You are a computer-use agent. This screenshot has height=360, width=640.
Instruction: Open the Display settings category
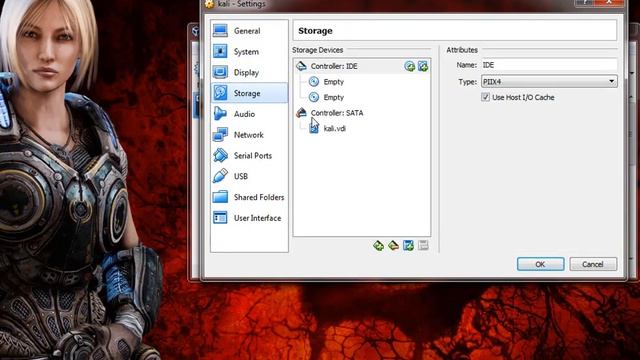[x=249, y=73]
